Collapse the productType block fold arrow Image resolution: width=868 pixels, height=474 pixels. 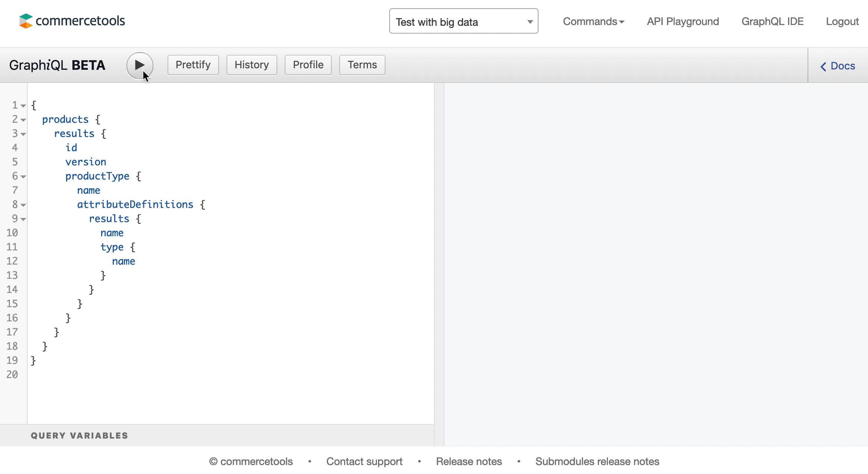(24, 177)
